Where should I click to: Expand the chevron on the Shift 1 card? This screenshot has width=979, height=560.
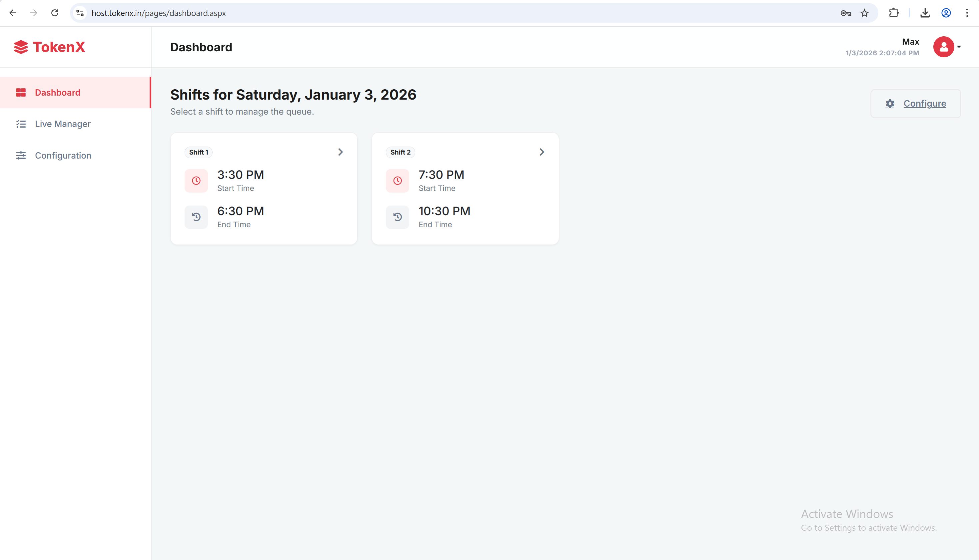click(x=340, y=152)
